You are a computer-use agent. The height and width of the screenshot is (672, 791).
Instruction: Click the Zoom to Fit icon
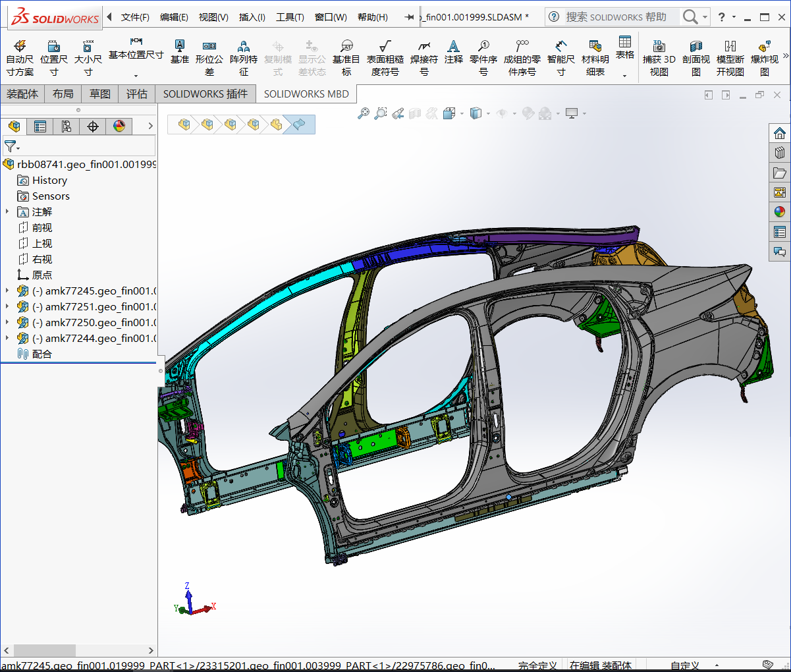click(x=364, y=113)
